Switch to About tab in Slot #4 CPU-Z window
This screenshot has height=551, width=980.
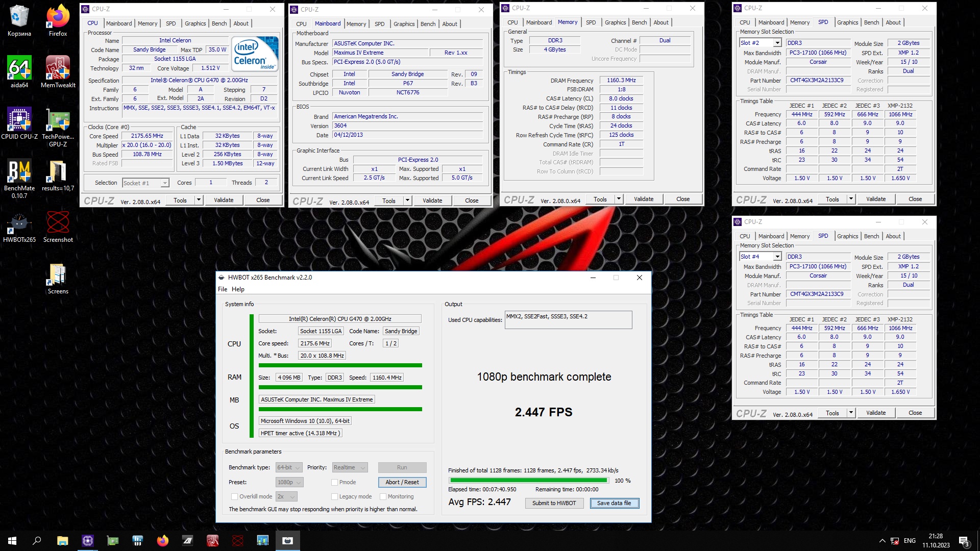[x=893, y=236]
